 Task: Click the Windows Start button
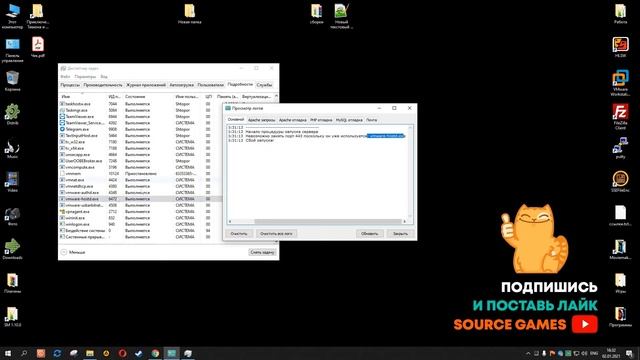coord(7,353)
